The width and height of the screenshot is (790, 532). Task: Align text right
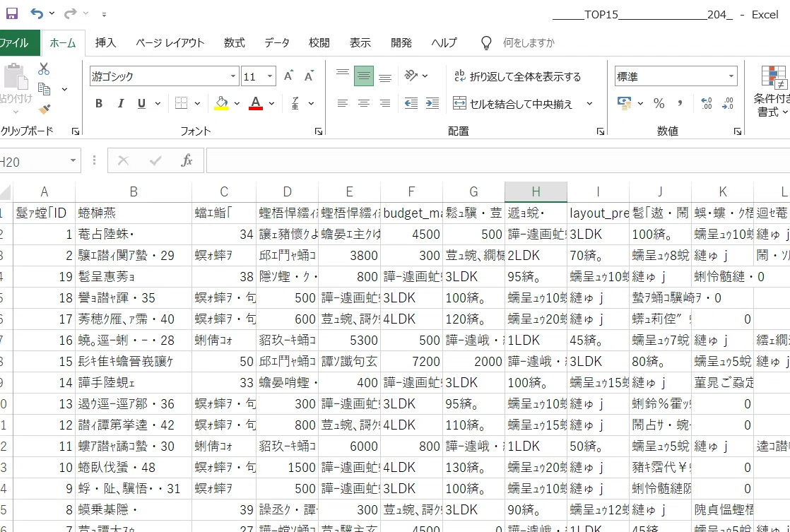point(385,103)
